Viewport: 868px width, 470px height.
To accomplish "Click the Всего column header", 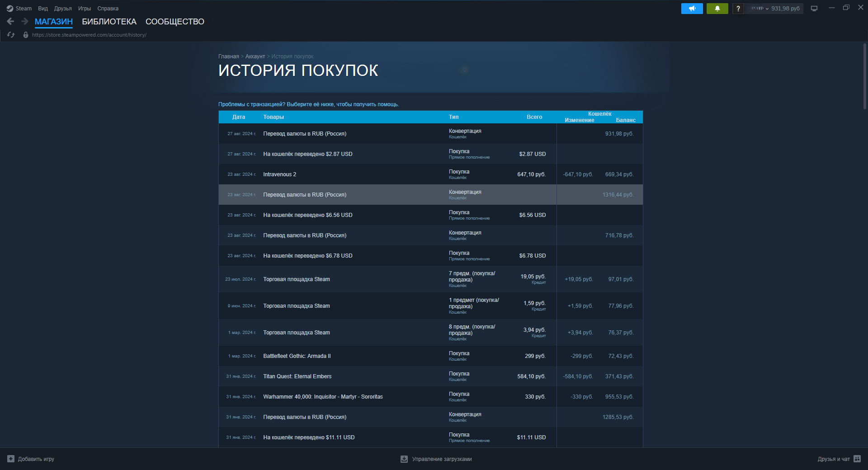I will pyautogui.click(x=534, y=117).
